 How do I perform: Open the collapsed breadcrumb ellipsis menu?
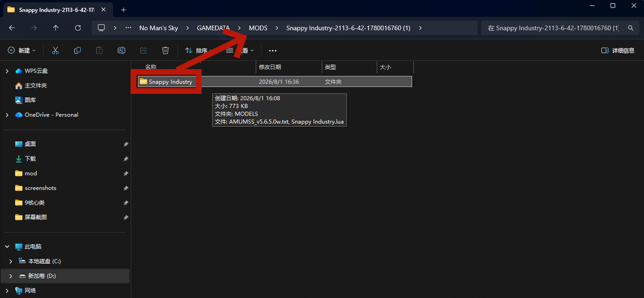coord(128,28)
